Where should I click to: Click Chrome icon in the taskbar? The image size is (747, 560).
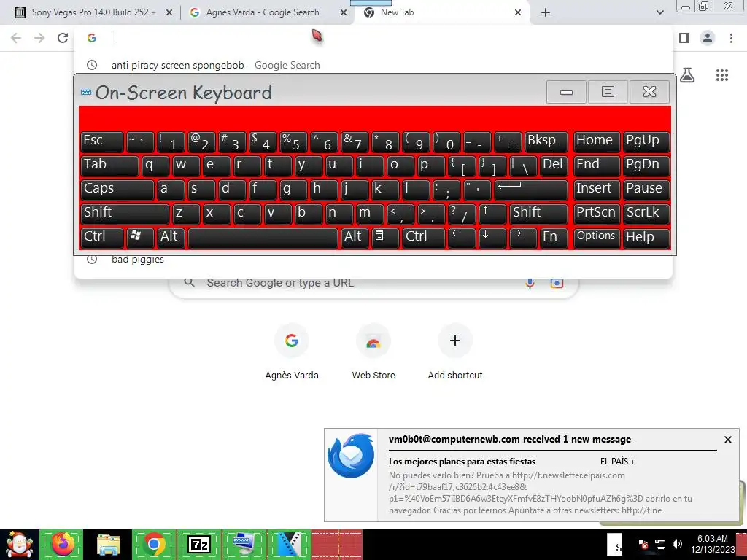[x=154, y=544]
